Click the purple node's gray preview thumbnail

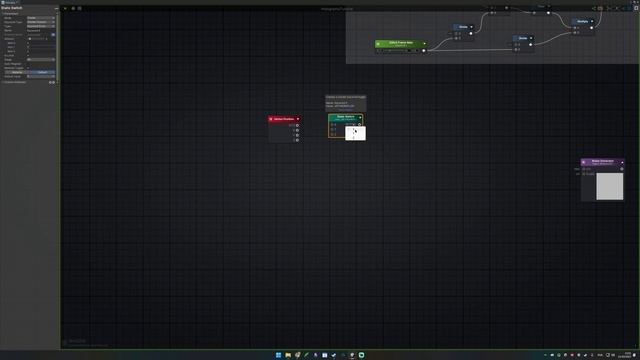[610, 187]
